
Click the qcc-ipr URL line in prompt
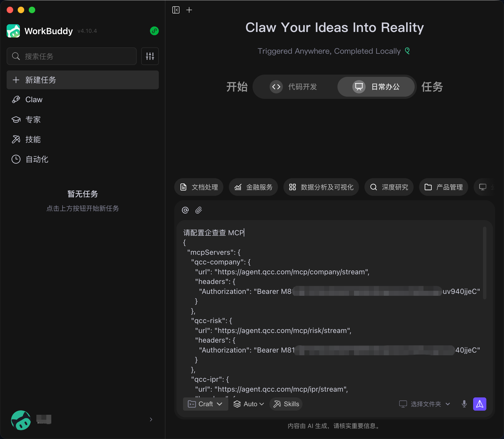point(272,389)
